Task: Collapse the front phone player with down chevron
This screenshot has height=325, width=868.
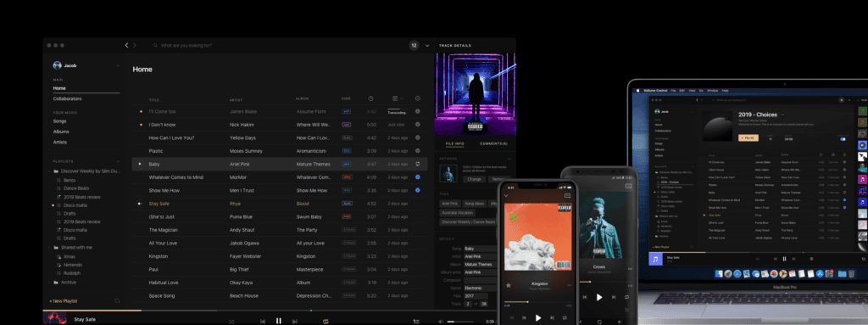Action: (506, 196)
